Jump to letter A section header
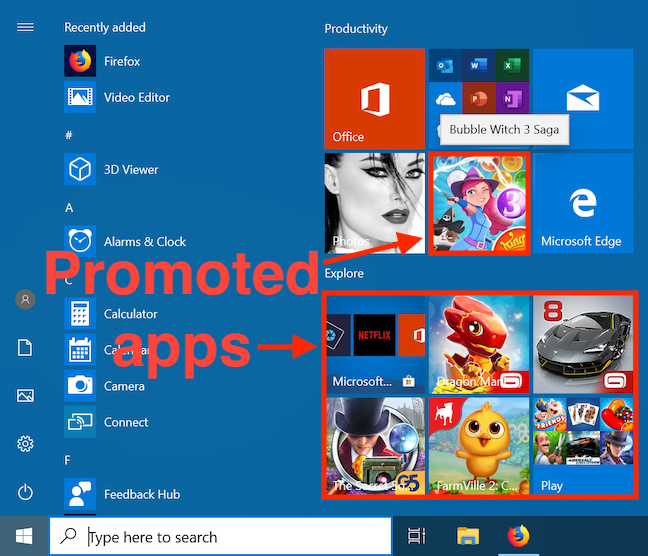The image size is (648, 556). (x=69, y=207)
